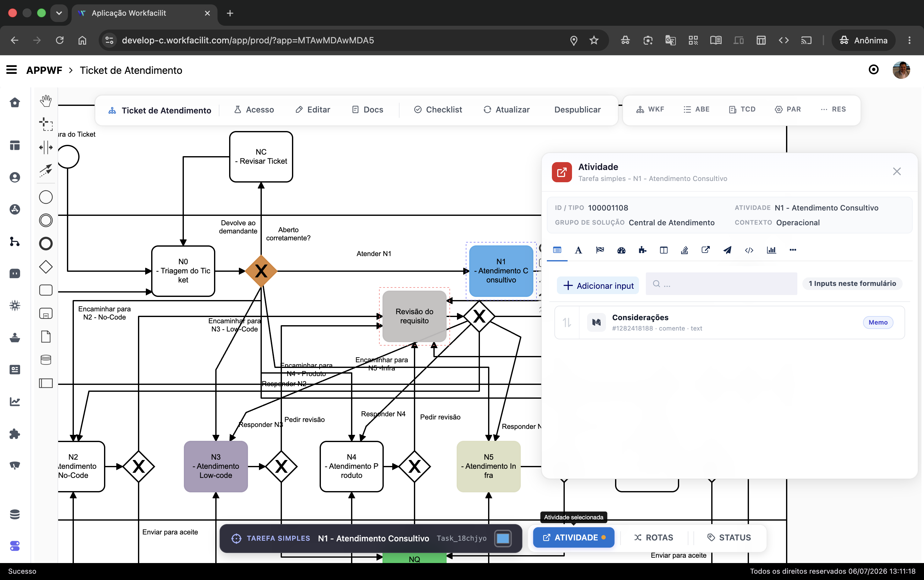The width and height of the screenshot is (924, 580).
Task: Select the space tool in palette
Action: [46, 147]
